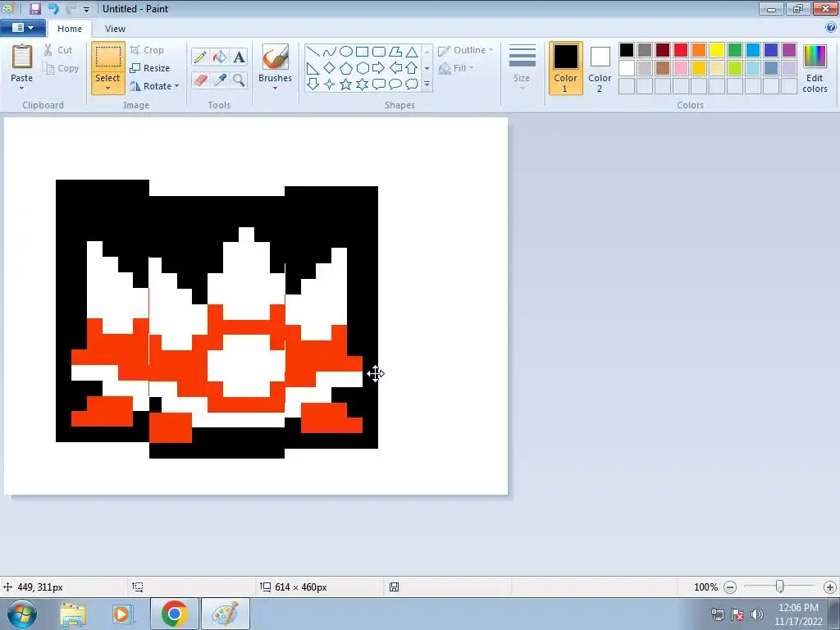Open the Paint Help question mark icon
The image size is (840, 630).
coord(831,27)
